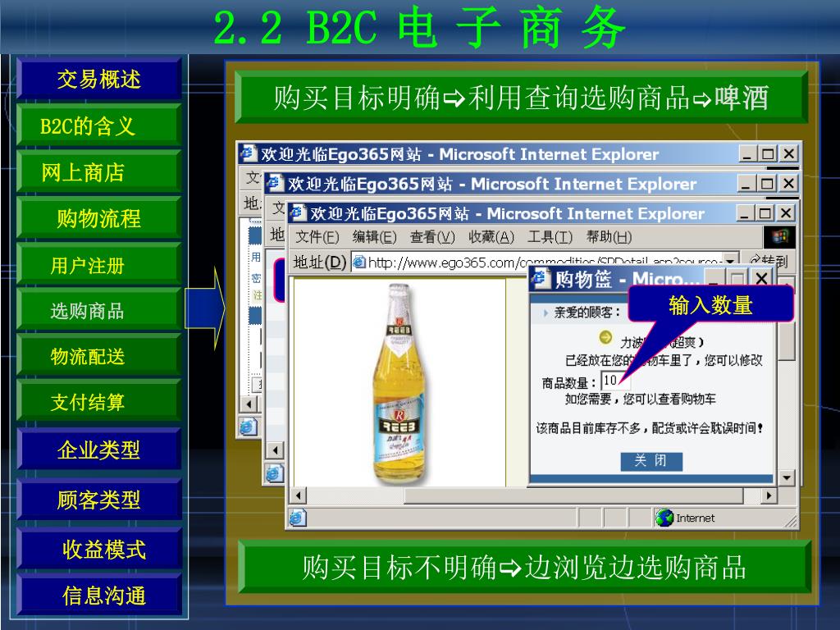Click the middle window scroll left arrow

(x=275, y=450)
